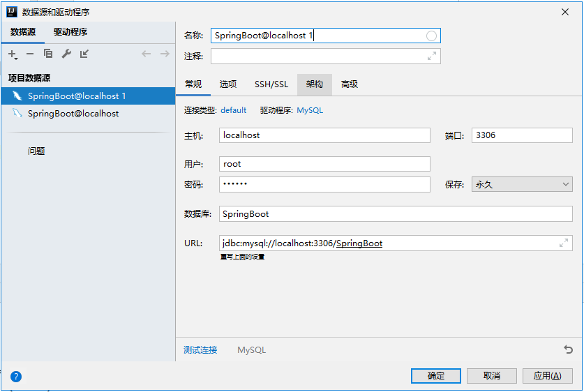Open the wrench settings icon
584x392 pixels.
[x=66, y=54]
